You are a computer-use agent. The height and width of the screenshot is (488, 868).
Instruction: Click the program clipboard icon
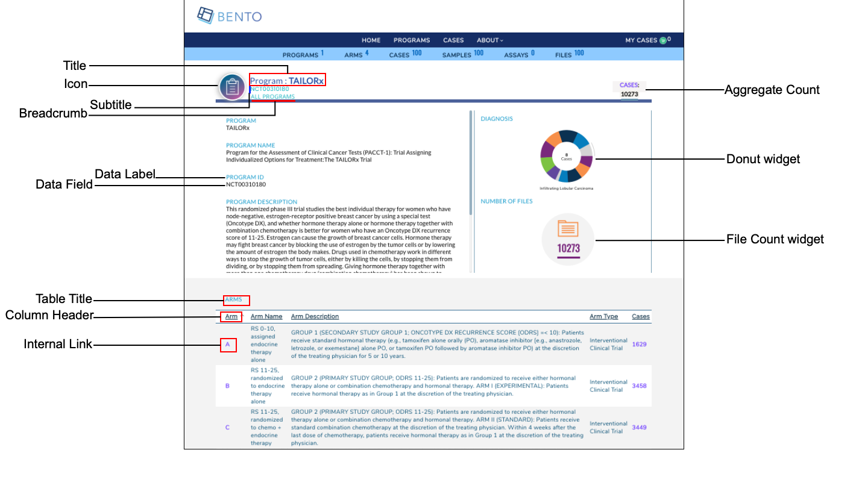click(x=231, y=88)
